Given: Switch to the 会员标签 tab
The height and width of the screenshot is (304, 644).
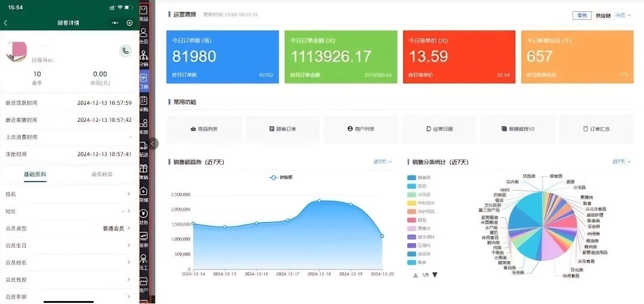Looking at the screenshot, I should 101,174.
